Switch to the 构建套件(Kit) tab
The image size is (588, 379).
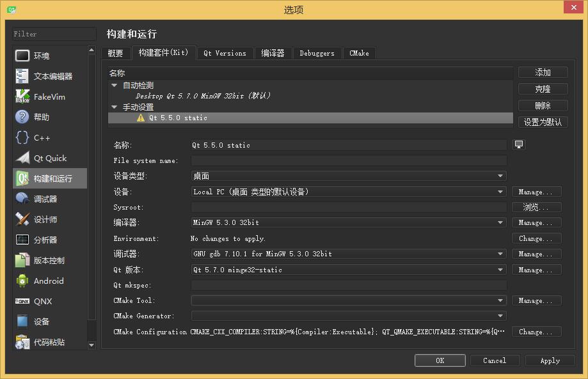tap(164, 52)
